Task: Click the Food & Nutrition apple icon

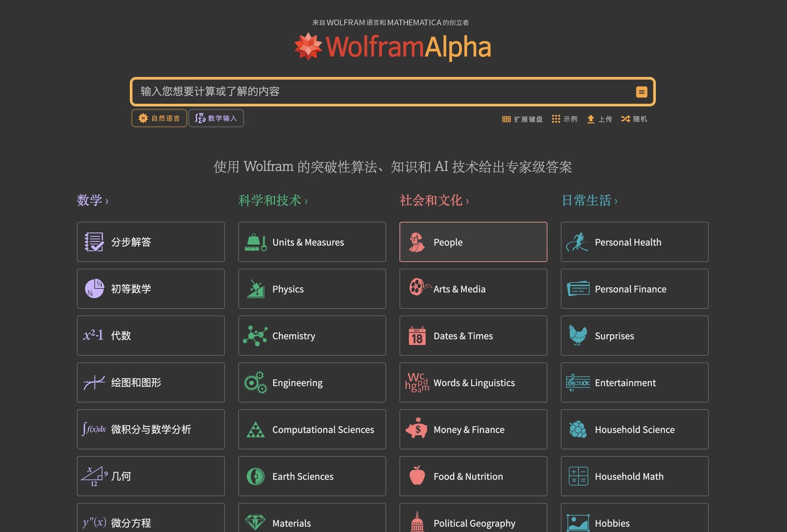Action: click(x=417, y=475)
